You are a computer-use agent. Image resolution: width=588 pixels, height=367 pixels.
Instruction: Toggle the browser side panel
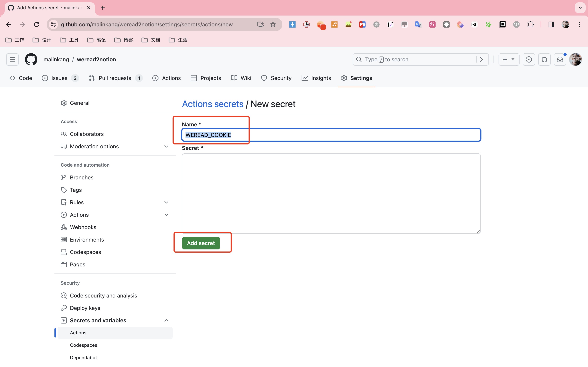pos(551,24)
